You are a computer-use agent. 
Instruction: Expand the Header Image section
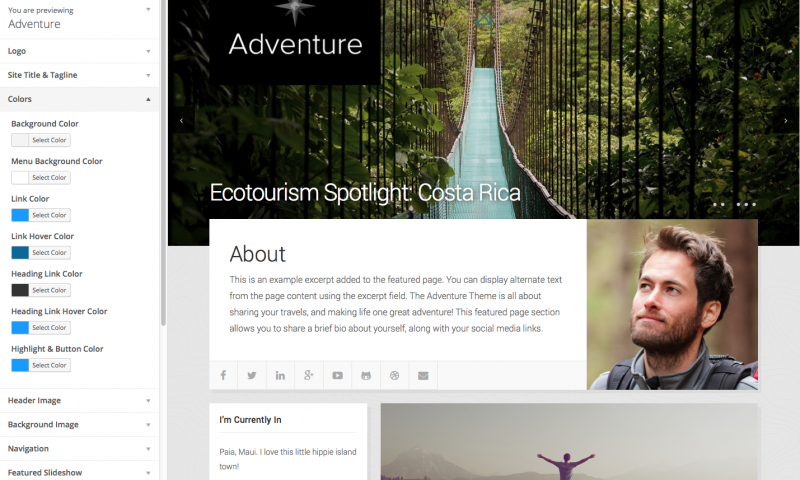[x=80, y=400]
